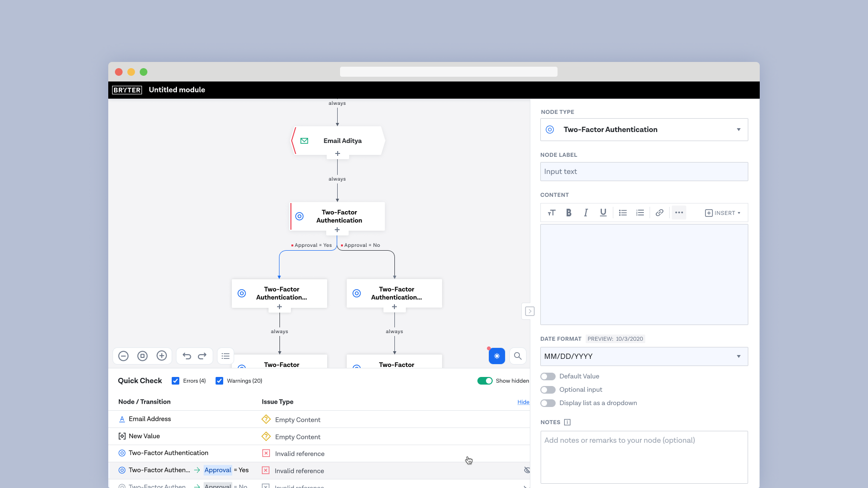Toggle bold formatting in Content toolbar
This screenshot has height=488, width=868.
(x=568, y=213)
